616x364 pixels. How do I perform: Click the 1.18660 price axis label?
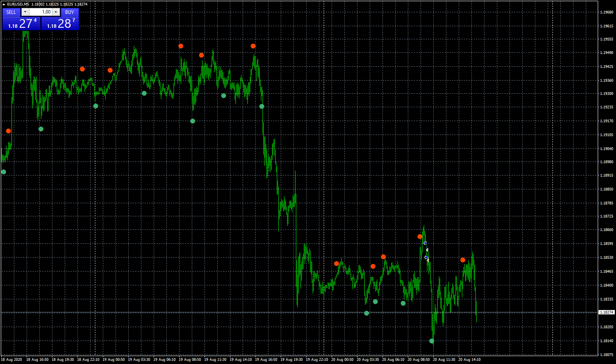pyautogui.click(x=606, y=230)
